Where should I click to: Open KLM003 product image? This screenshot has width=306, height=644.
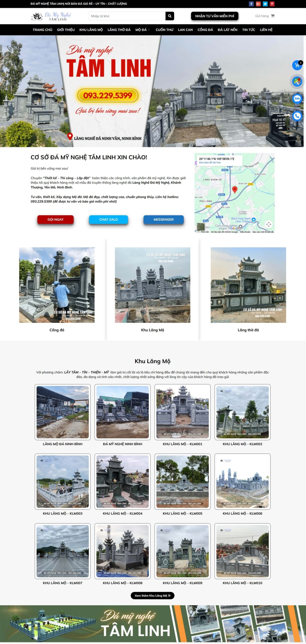click(x=63, y=481)
